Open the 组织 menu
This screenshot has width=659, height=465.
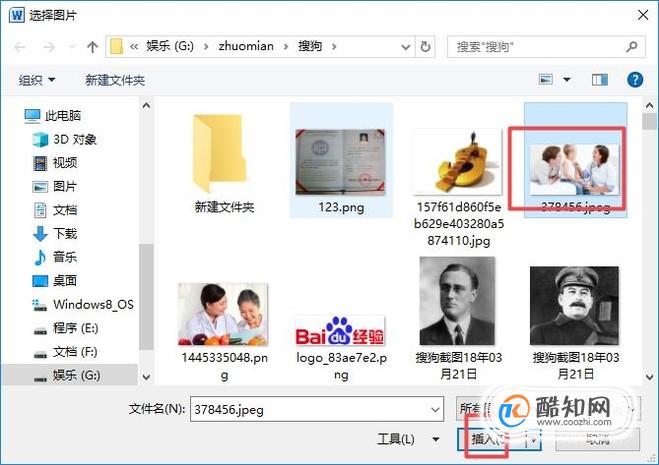(x=37, y=79)
